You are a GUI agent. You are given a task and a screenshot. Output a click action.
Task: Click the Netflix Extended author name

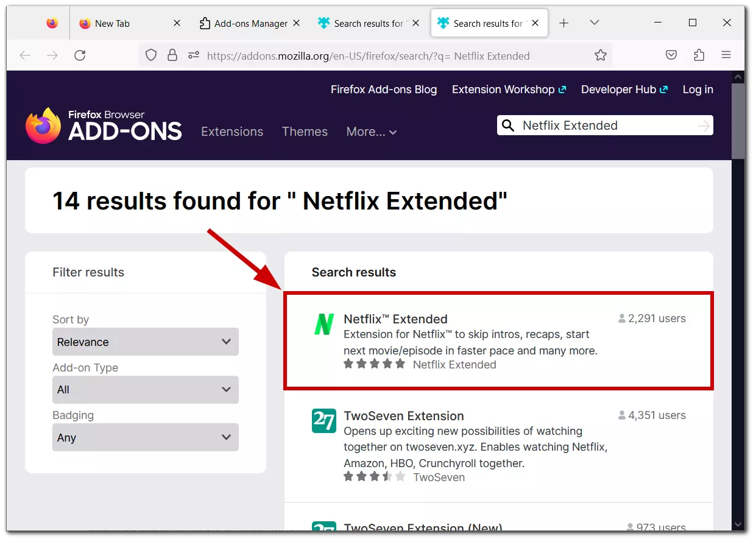[x=454, y=365]
